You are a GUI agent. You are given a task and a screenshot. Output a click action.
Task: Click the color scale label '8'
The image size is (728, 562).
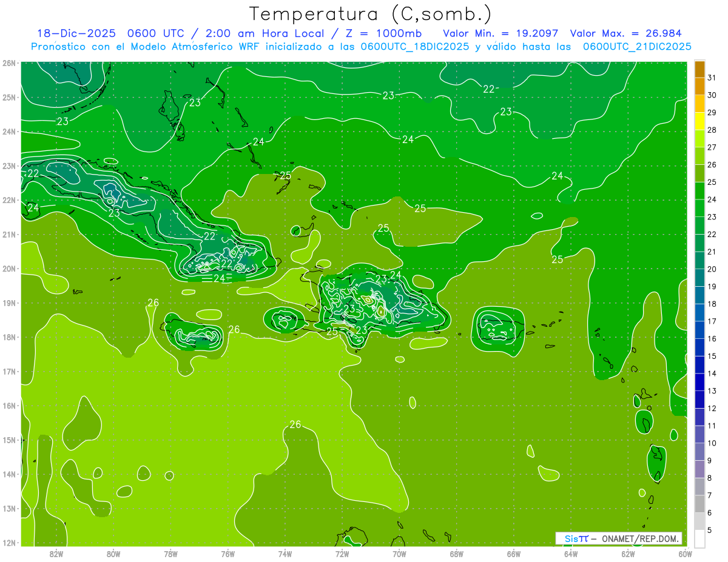tap(710, 478)
